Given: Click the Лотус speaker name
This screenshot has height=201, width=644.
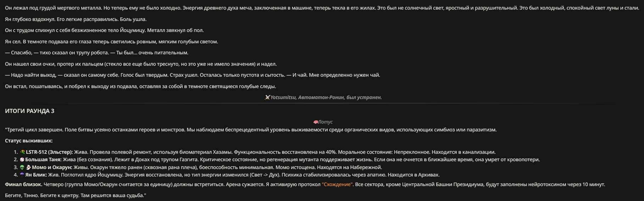Looking at the screenshot, I should (326, 122).
